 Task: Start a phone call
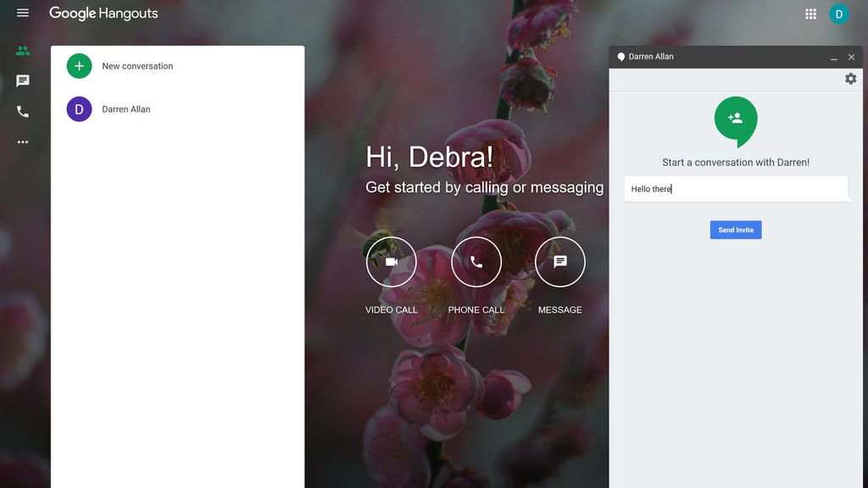pyautogui.click(x=476, y=262)
